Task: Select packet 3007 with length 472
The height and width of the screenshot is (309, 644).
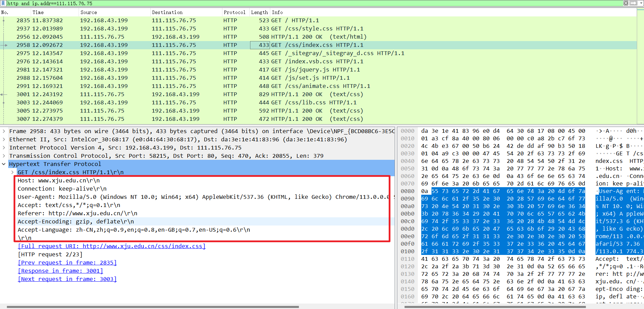Action: coord(318,119)
